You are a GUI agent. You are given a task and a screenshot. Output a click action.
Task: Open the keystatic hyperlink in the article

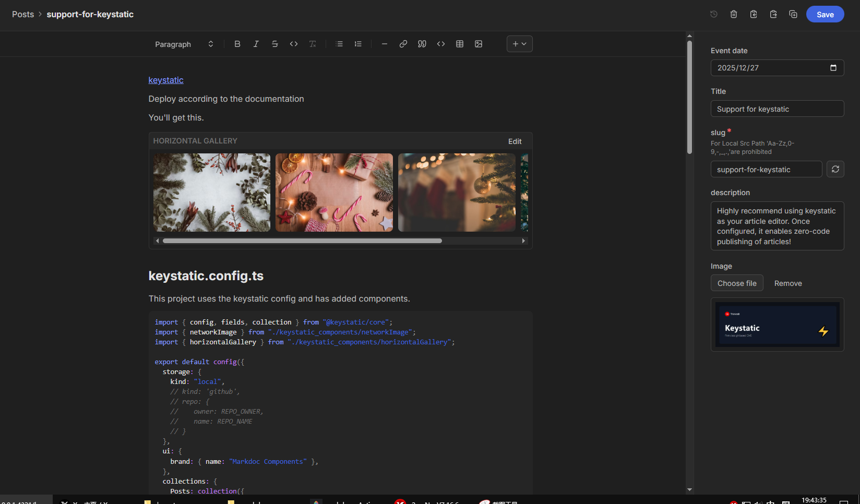166,80
